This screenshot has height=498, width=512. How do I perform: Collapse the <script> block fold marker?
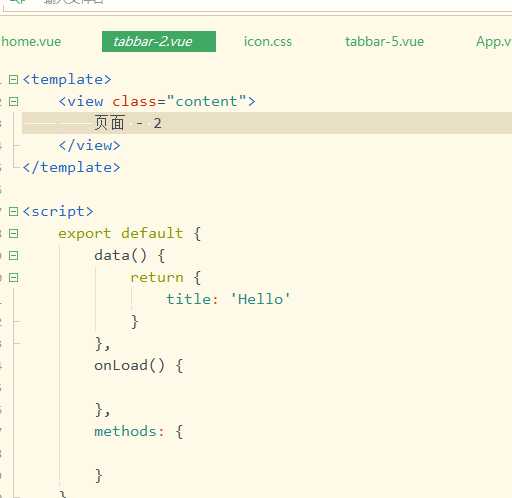click(x=13, y=212)
